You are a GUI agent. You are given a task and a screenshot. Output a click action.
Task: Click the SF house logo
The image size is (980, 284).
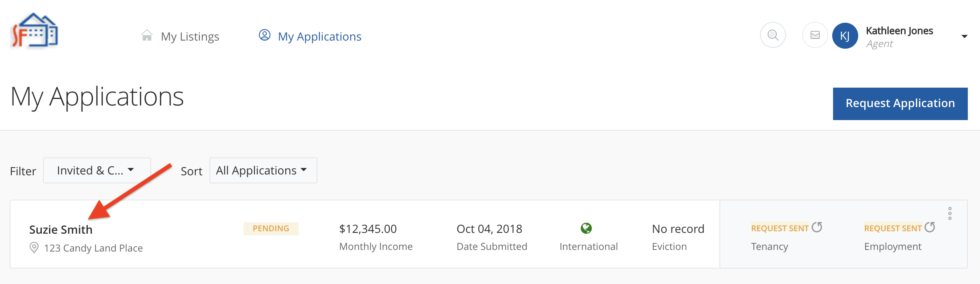[34, 31]
